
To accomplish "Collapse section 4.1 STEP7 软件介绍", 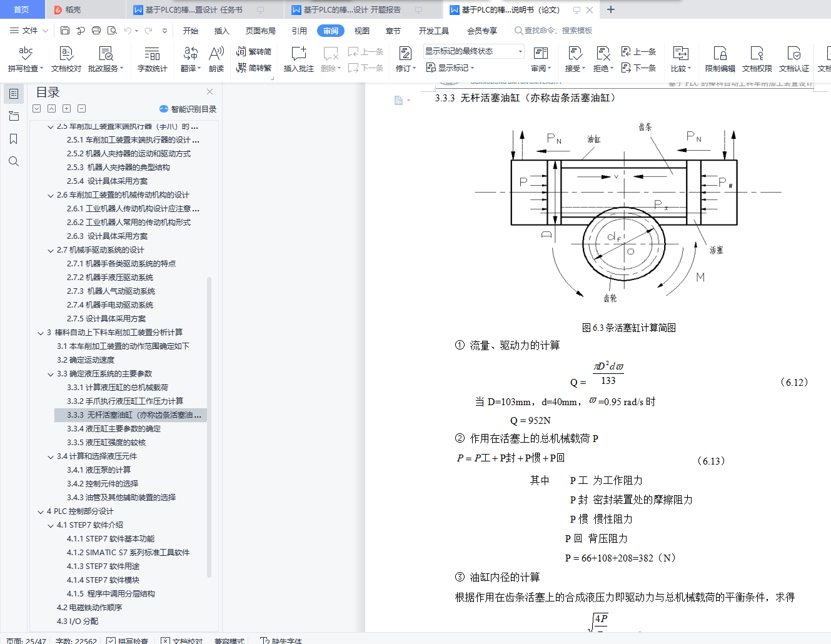I will pos(51,525).
